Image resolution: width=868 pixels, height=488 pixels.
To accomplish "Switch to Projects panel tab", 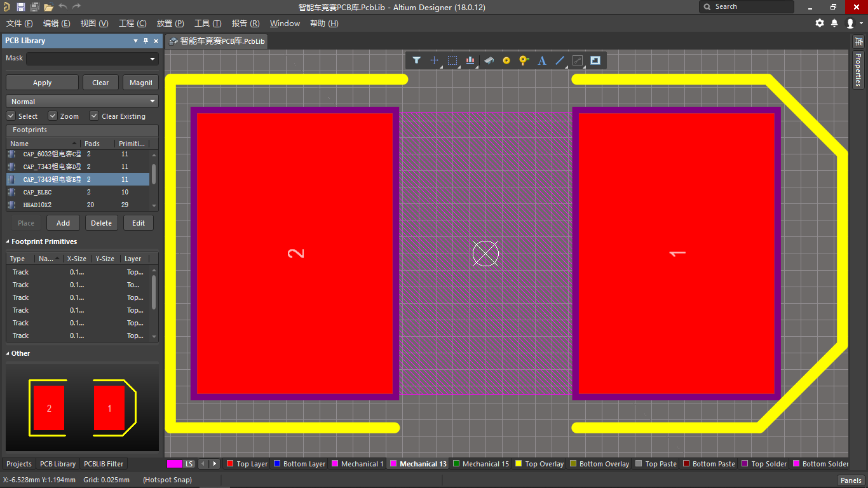I will [18, 464].
